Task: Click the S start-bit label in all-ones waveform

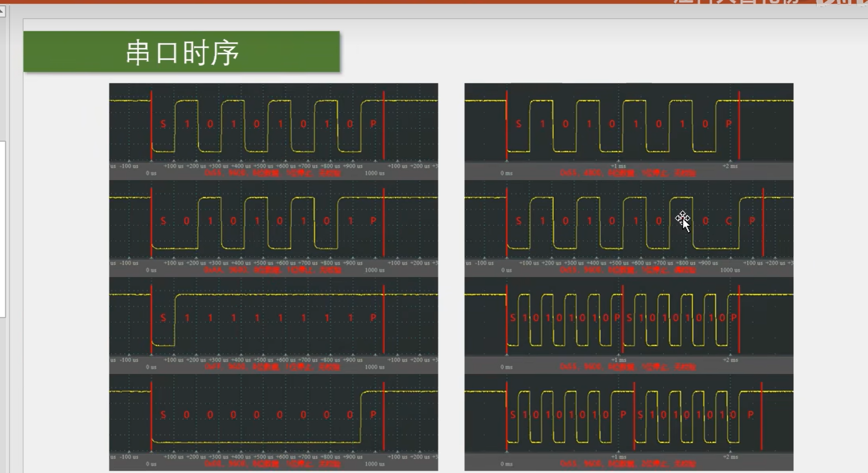Action: (163, 318)
